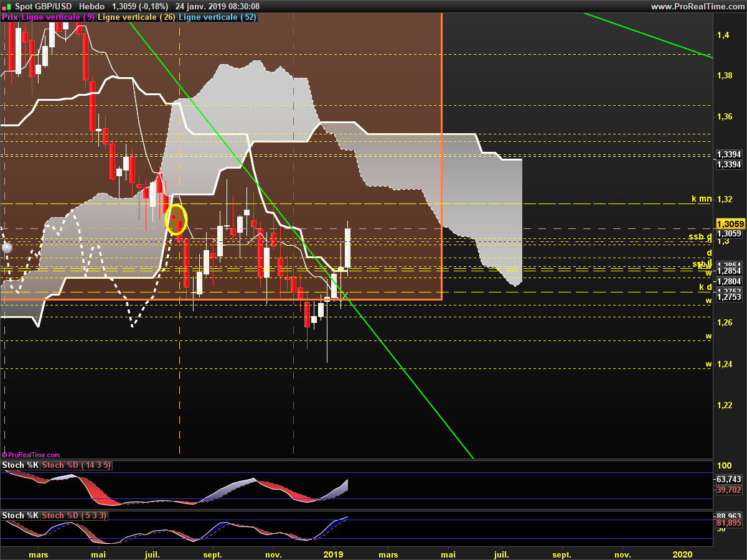The height and width of the screenshot is (560, 747).
Task: Click the 1,22 price axis label
Action: tap(725, 405)
